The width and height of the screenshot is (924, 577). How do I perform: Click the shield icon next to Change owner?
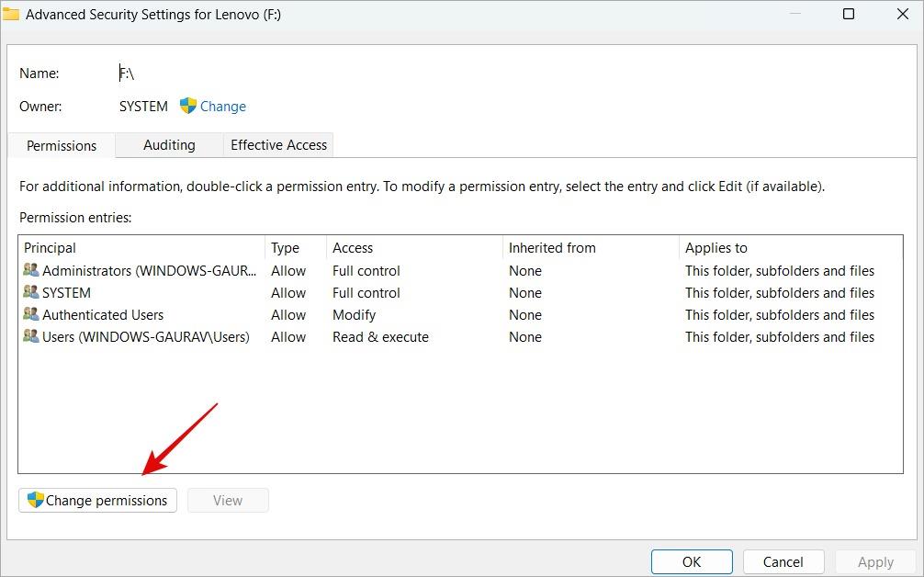188,106
